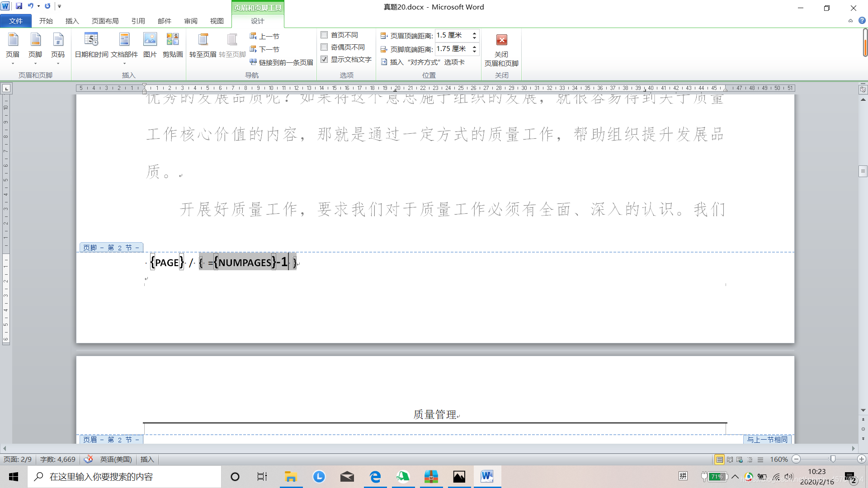The image size is (868, 488).
Task: Open the Page Number (页码) dropdown
Action: 58,50
